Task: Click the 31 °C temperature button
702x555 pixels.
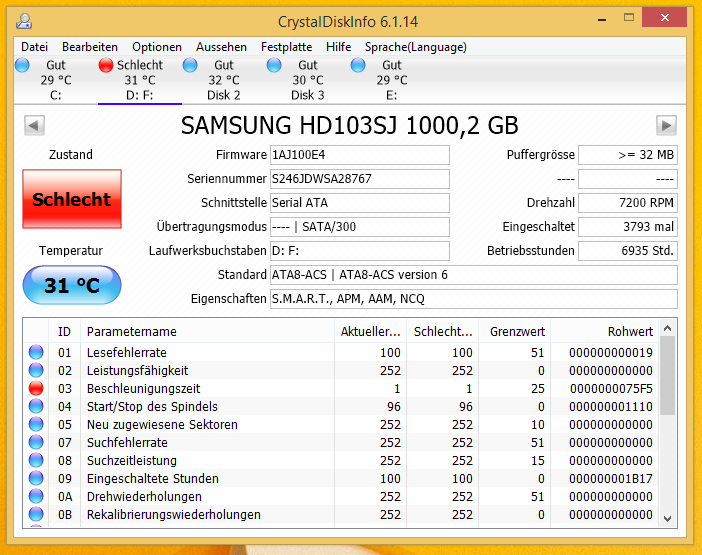Action: tap(72, 285)
